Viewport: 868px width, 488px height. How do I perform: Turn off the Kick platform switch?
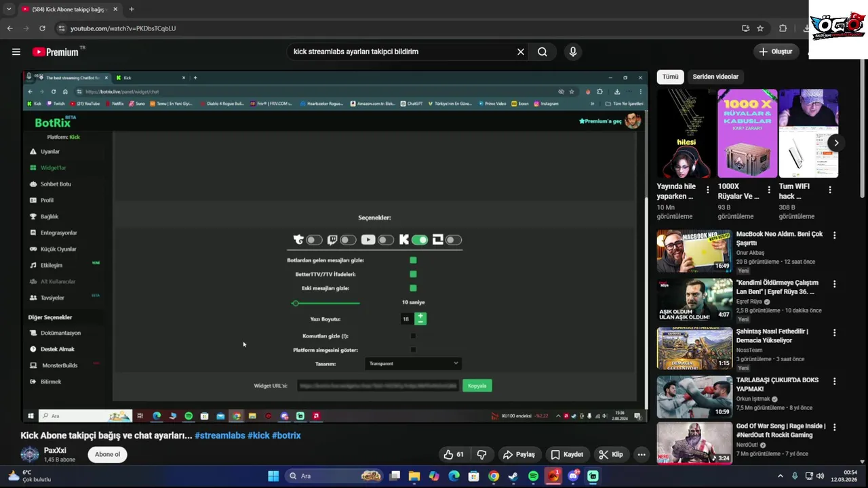[x=420, y=240]
